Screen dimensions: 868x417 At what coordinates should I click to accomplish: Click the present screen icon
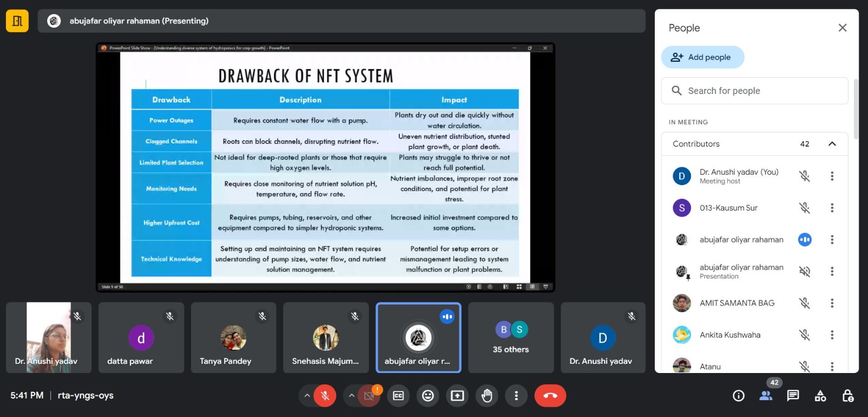457,396
